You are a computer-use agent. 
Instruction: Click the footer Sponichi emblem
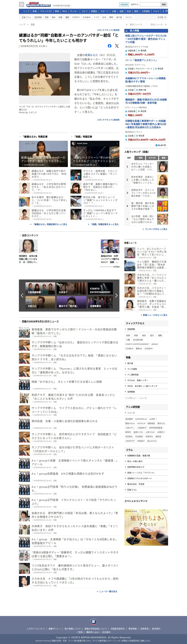tap(93, 622)
